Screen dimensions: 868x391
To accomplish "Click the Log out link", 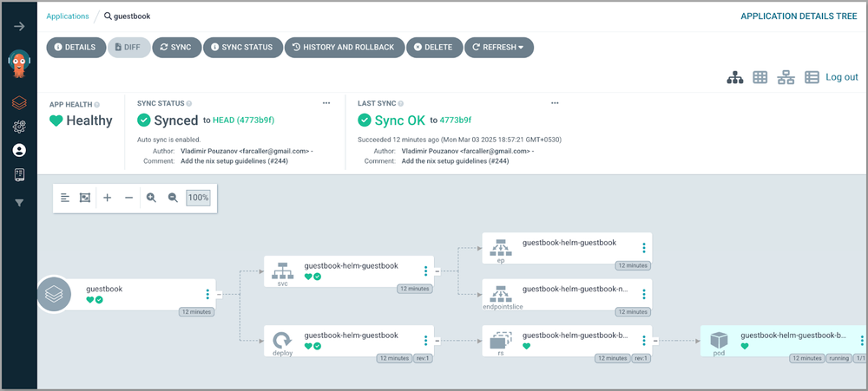I will (x=842, y=77).
